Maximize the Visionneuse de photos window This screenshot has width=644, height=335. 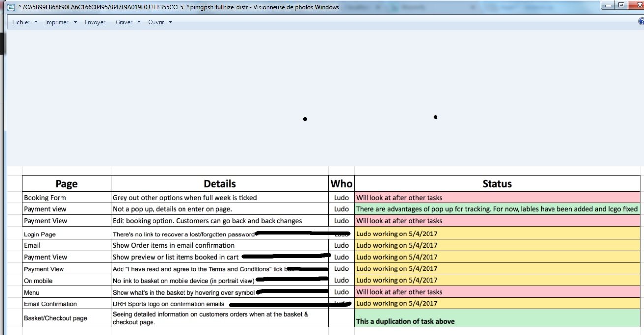(x=622, y=5)
